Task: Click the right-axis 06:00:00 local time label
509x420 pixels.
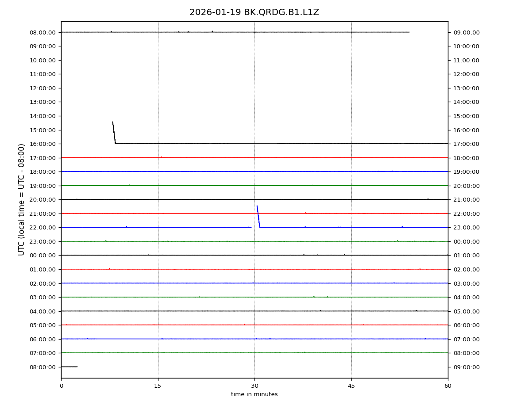Action: tap(467, 325)
